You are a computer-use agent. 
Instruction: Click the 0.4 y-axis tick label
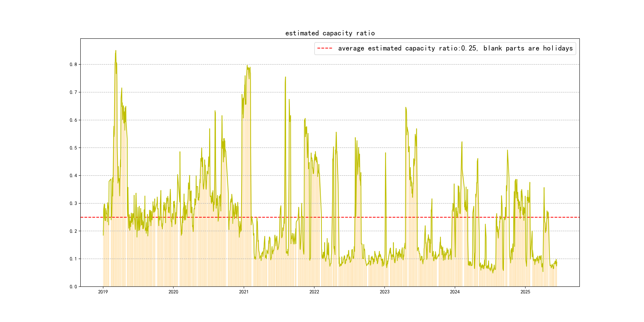click(x=73, y=176)
